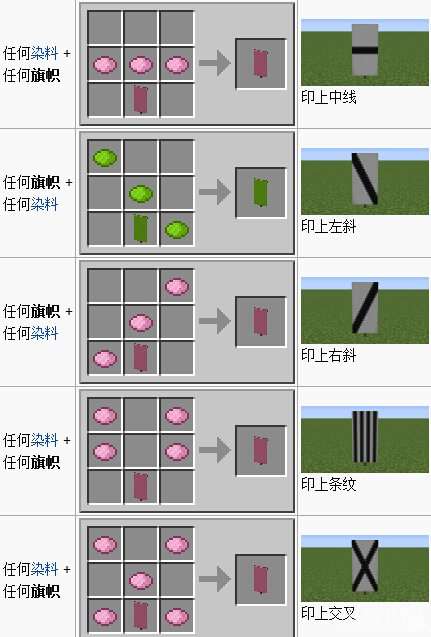Open the 印上交叉 cross banner preview image
This screenshot has width=431, height=637.
pyautogui.click(x=365, y=568)
